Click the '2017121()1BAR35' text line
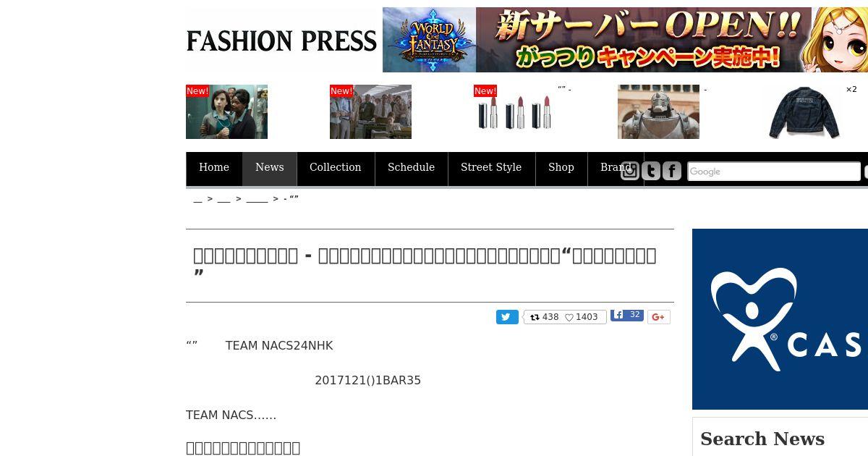The width and height of the screenshot is (868, 456). pos(367,381)
